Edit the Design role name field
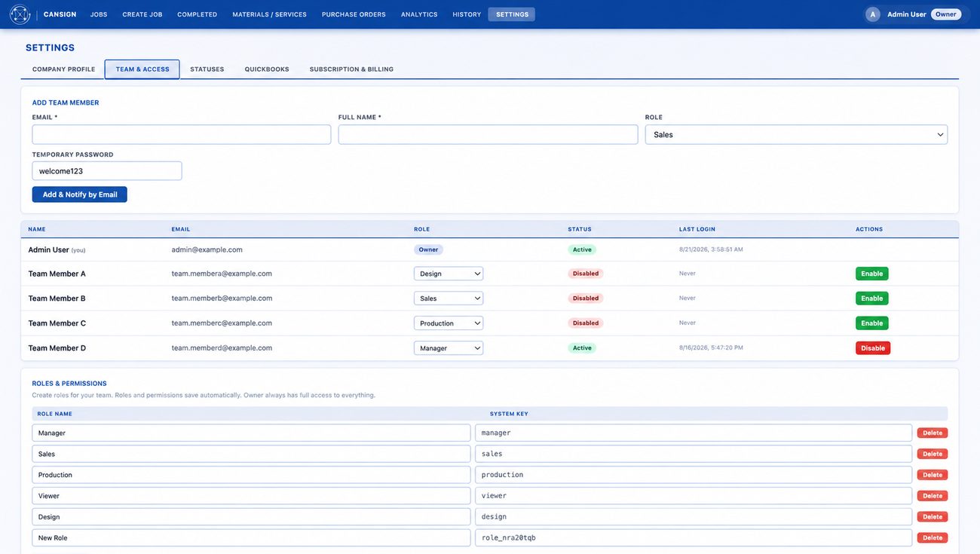This screenshot has height=554, width=980. click(251, 517)
